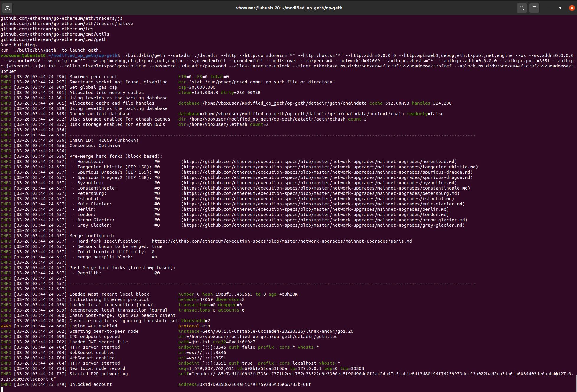The width and height of the screenshot is (577, 392).
Task: Click 'Merge configured:' heading
Action: pyautogui.click(x=92, y=236)
